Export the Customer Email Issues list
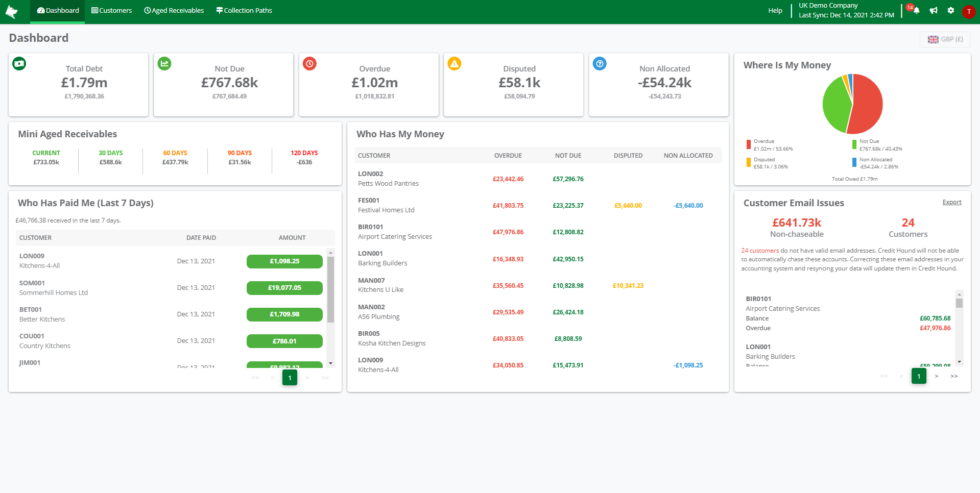 click(951, 202)
